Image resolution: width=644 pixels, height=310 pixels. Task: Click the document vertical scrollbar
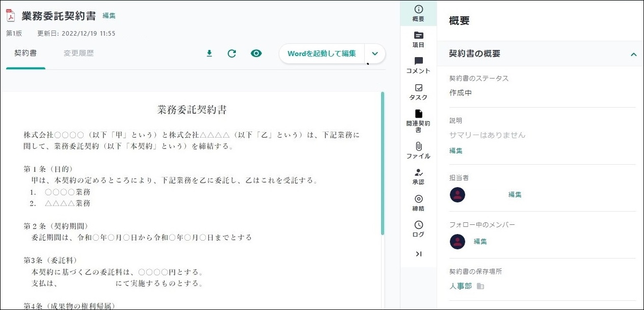383,163
